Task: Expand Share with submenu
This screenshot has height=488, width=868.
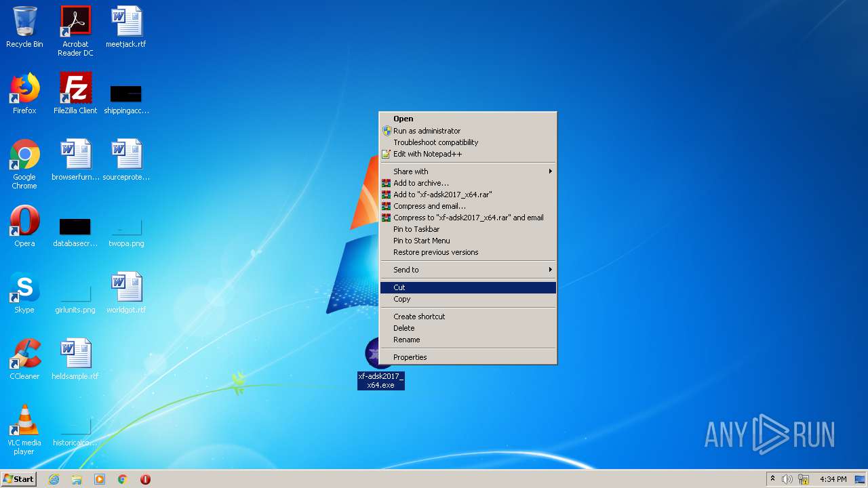Action: click(468, 171)
